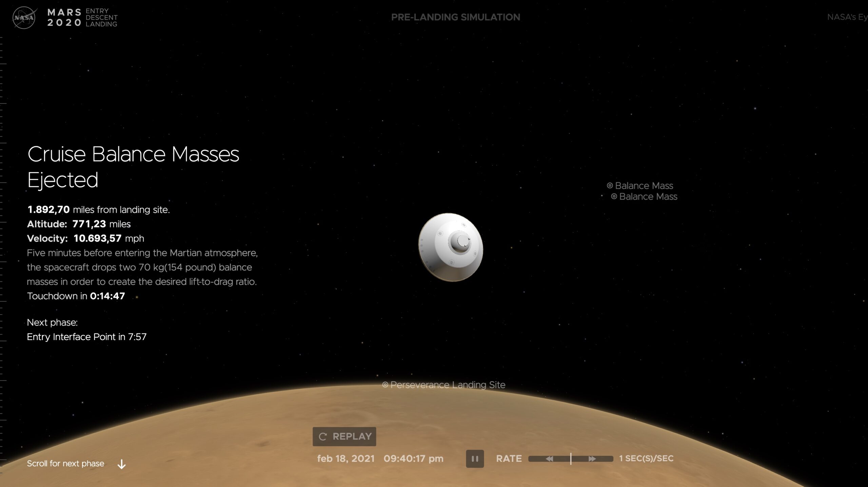Image resolution: width=868 pixels, height=487 pixels.
Task: Click the NASA logo
Action: coord(24,18)
